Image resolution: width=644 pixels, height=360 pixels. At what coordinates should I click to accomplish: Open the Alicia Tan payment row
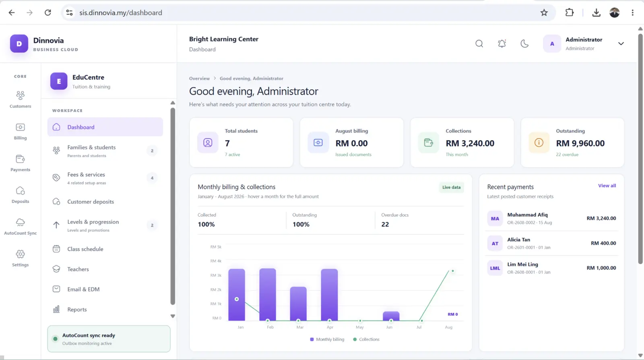551,243
